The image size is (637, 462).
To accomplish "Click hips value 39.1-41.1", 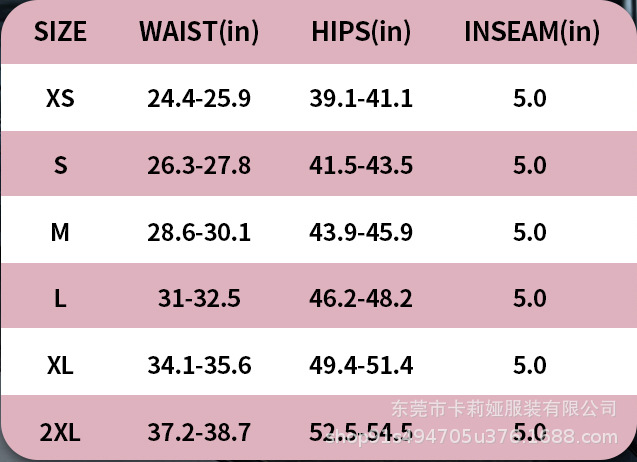I will [x=361, y=99].
